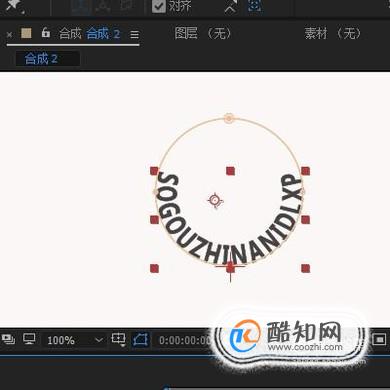Click the always preview this view icon

pos(8,339)
